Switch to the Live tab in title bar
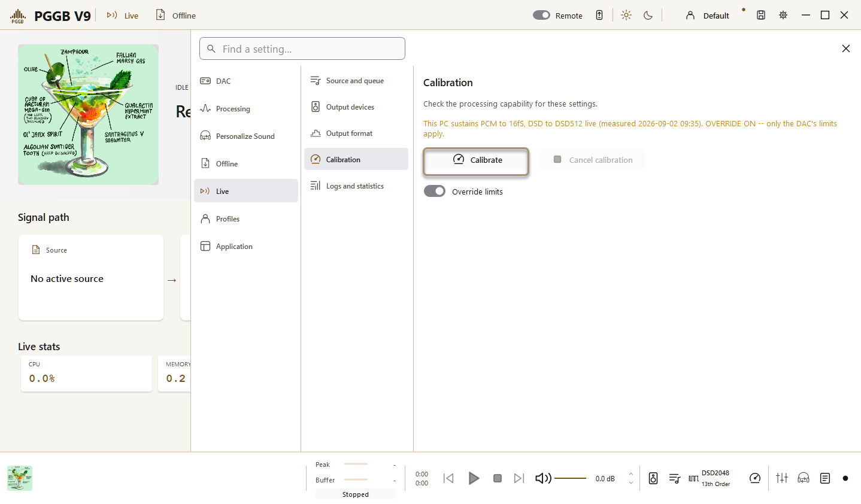The height and width of the screenshot is (504, 861). point(123,16)
